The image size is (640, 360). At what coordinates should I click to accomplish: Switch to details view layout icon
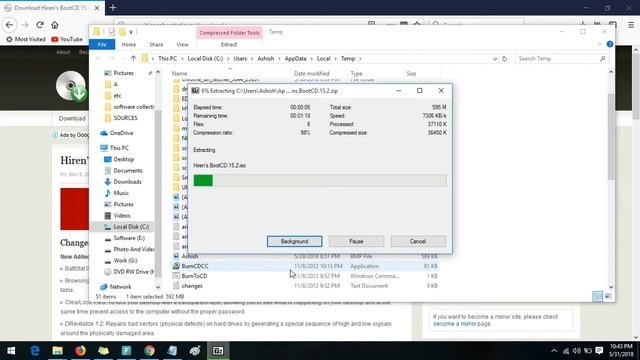tap(597, 296)
